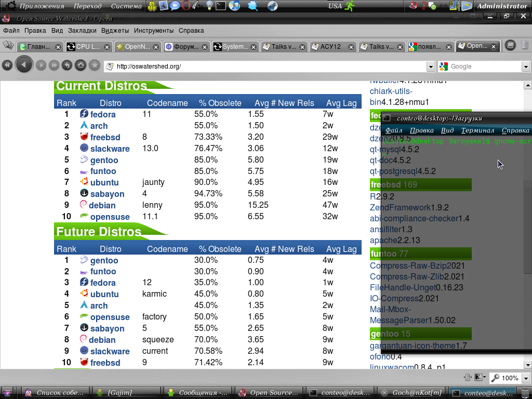Switch to the АСУ12 tab
532x399 pixels.
coord(330,47)
